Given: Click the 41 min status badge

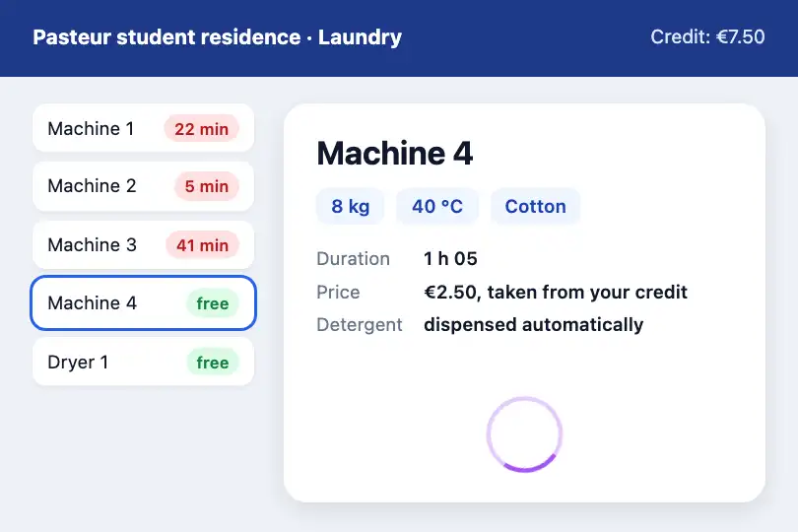Looking at the screenshot, I should 202,245.
